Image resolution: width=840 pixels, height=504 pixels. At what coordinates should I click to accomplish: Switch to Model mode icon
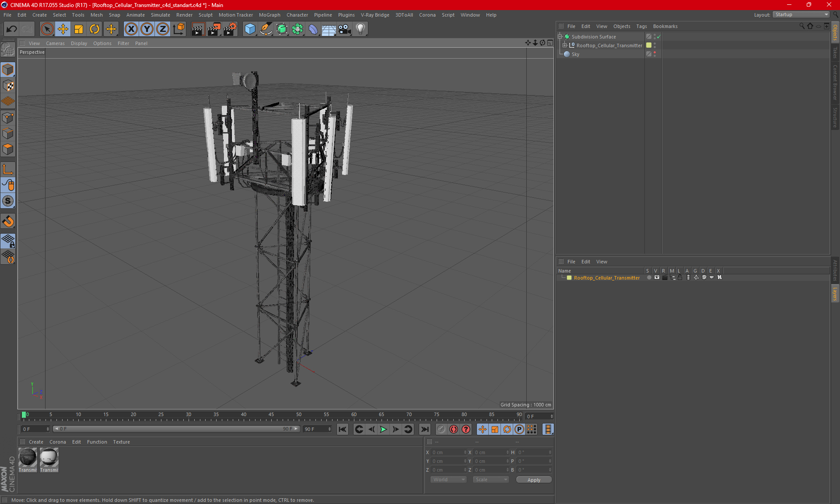coord(8,70)
